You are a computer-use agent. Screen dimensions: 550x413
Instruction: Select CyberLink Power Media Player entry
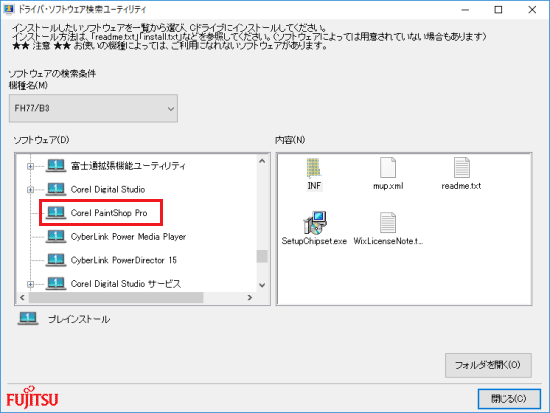point(128,237)
